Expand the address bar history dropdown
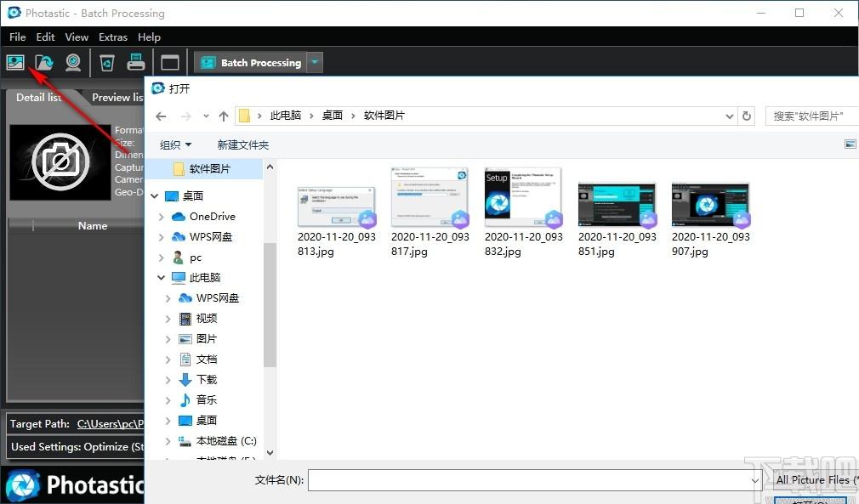 click(x=729, y=116)
